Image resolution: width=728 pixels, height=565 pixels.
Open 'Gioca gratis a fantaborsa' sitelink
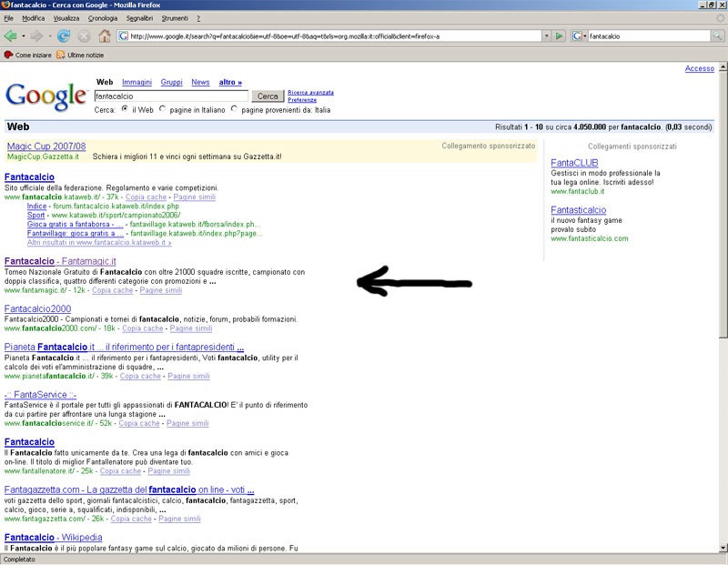76,224
